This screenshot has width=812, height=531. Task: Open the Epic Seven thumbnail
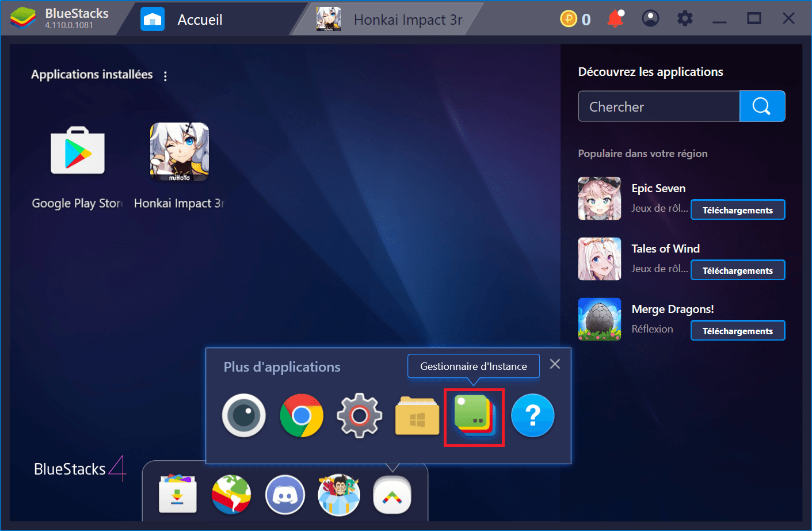600,198
